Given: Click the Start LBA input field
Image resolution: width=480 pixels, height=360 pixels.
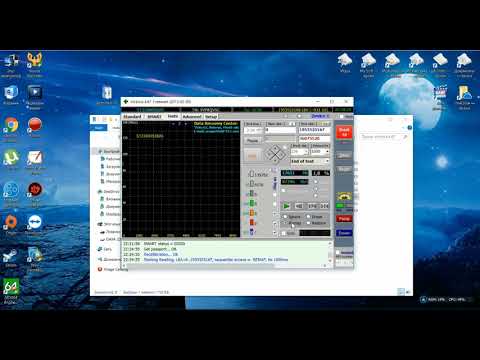Looking at the screenshot, I should pos(280,130).
